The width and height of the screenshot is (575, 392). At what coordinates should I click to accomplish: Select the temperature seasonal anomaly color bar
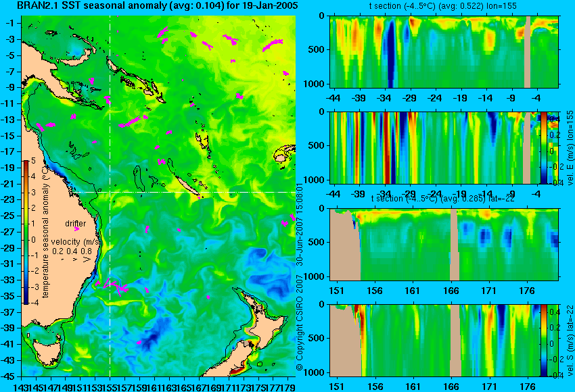point(26,232)
